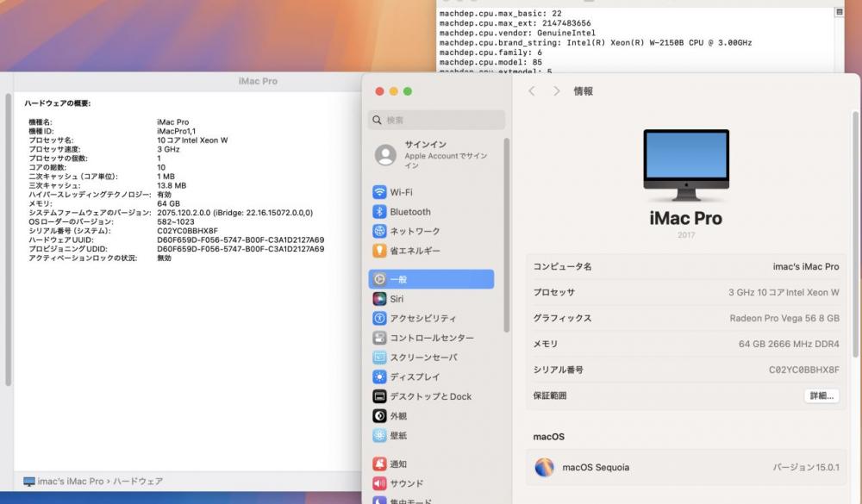Click コンピュータ名 value imac's iMac Pro
This screenshot has height=504, width=862.
click(806, 266)
